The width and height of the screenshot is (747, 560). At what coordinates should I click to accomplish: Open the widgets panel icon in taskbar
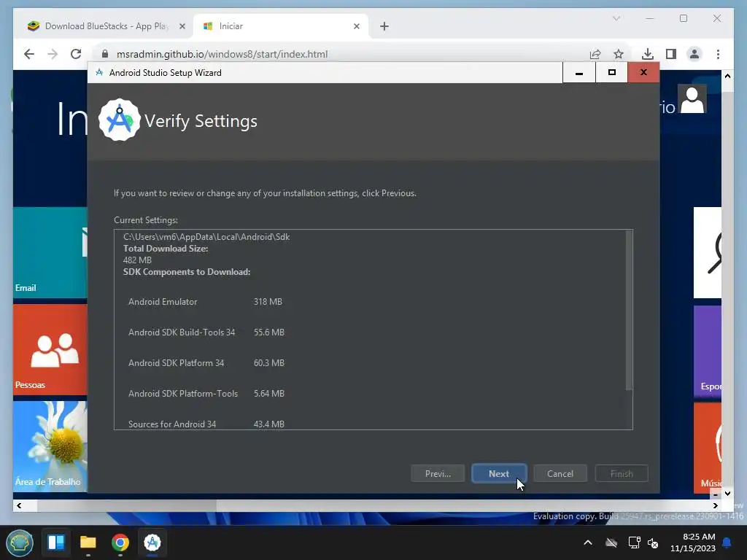(x=56, y=542)
